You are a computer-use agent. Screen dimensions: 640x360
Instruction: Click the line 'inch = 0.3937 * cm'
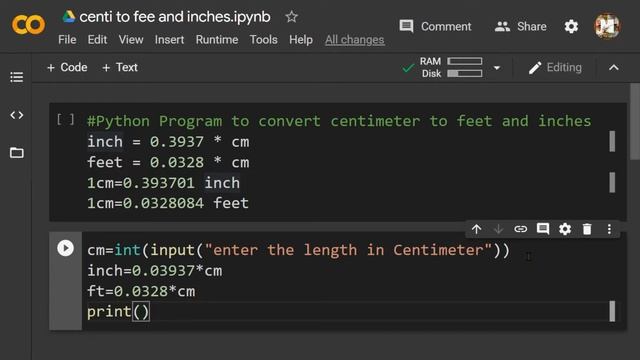[x=168, y=142]
